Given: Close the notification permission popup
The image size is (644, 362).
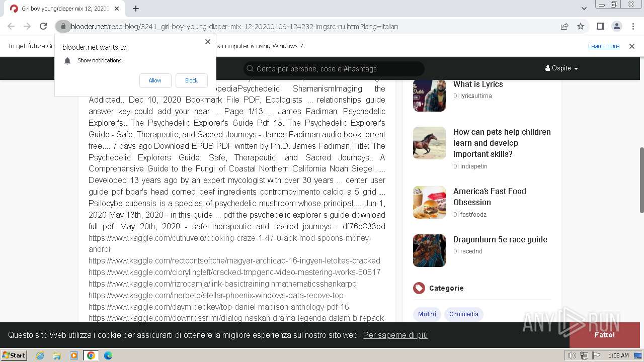Looking at the screenshot, I should (208, 42).
